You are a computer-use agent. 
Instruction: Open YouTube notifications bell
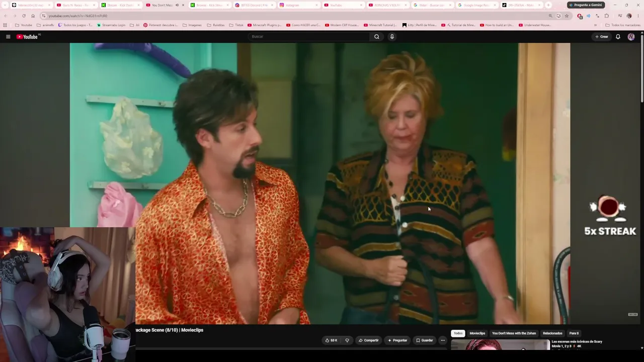(x=618, y=37)
